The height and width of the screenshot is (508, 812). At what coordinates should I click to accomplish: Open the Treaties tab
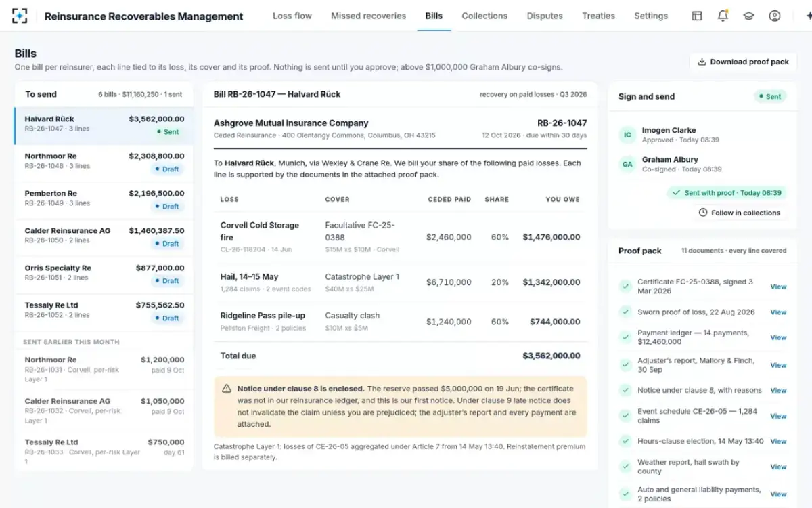599,16
